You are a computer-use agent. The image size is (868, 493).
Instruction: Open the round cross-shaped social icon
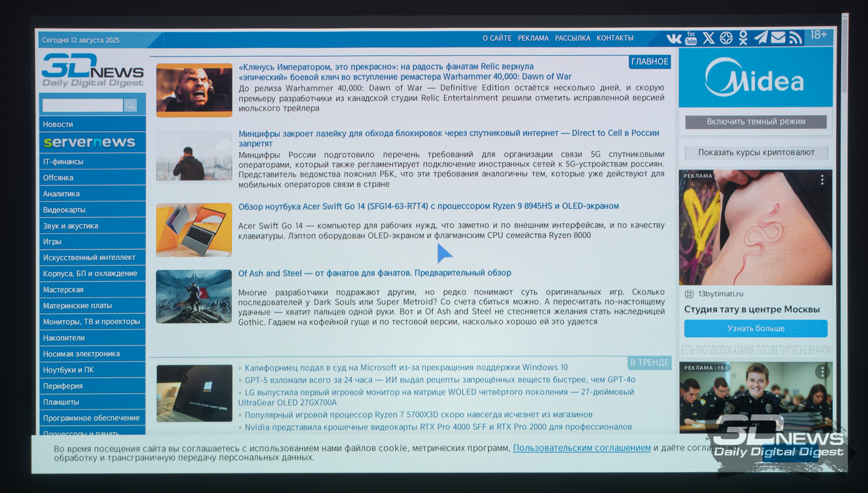(x=726, y=38)
